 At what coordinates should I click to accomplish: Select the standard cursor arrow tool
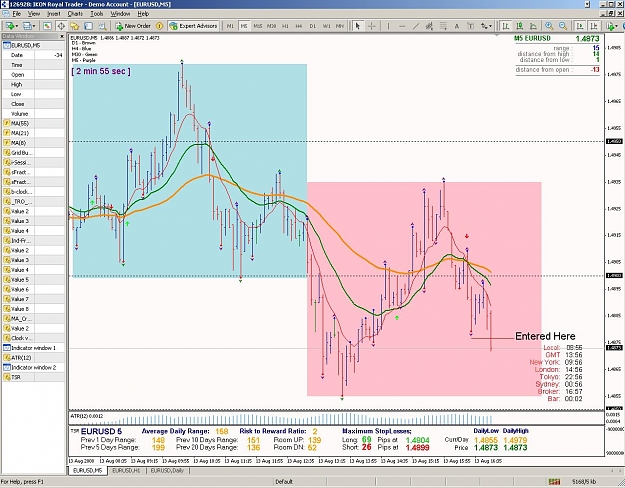coord(358,26)
